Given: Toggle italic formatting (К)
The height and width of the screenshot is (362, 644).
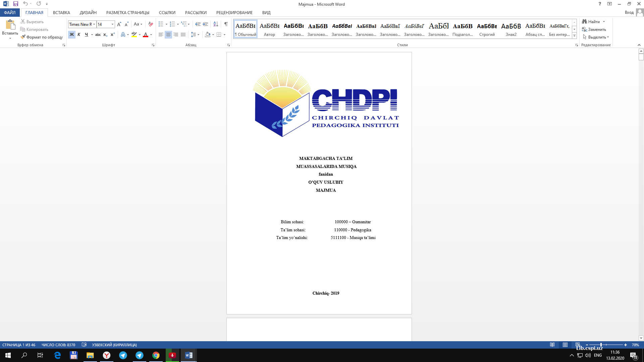Looking at the screenshot, I should [79, 35].
